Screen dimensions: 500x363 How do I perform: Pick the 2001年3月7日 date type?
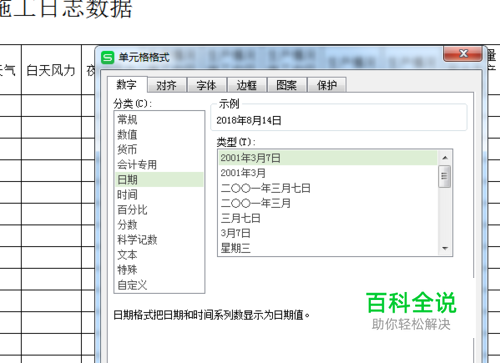328,158
